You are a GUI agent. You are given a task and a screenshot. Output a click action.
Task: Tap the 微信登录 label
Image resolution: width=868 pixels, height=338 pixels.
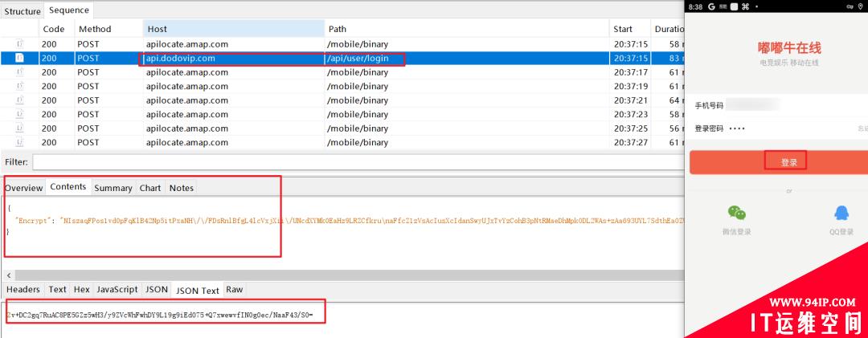[x=737, y=232]
